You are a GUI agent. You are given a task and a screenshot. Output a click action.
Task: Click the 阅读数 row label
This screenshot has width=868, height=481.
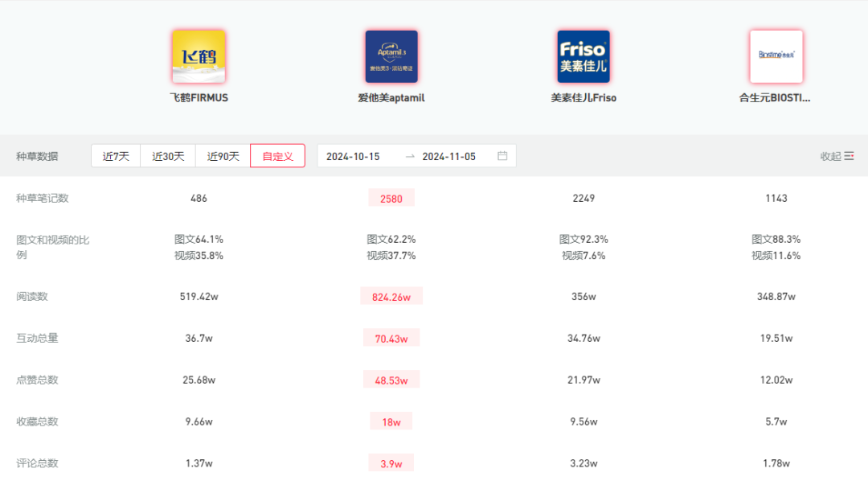coord(31,297)
